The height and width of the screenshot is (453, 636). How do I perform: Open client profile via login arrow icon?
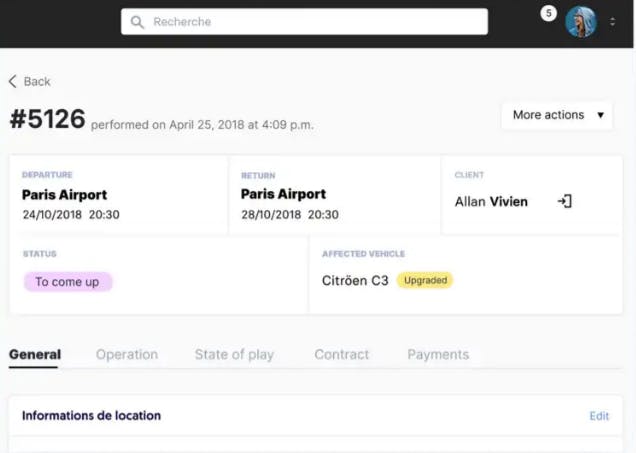tap(564, 201)
